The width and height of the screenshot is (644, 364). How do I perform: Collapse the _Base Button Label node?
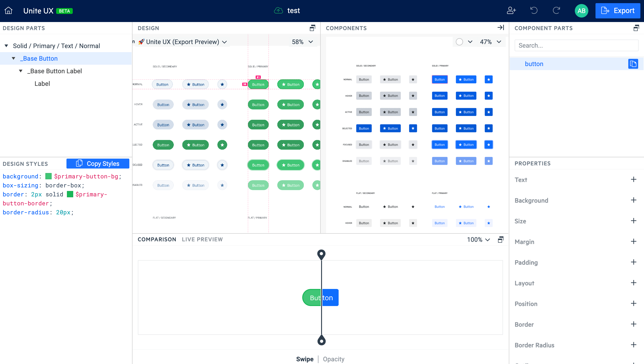[21, 71]
